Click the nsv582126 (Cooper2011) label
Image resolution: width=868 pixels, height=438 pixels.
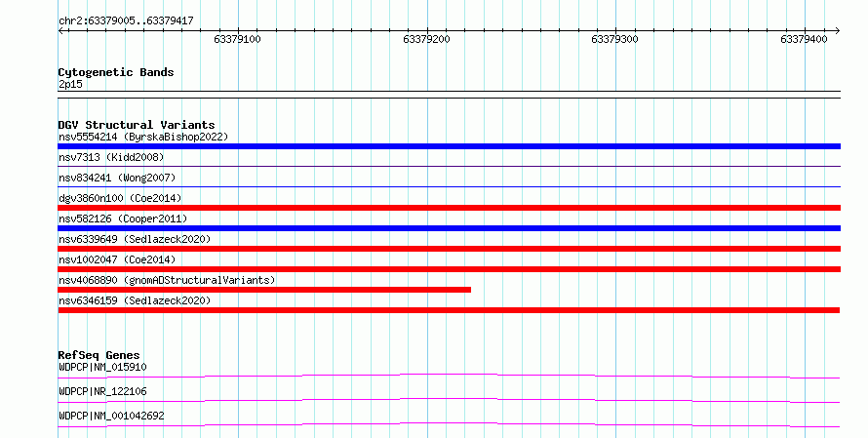[123, 219]
